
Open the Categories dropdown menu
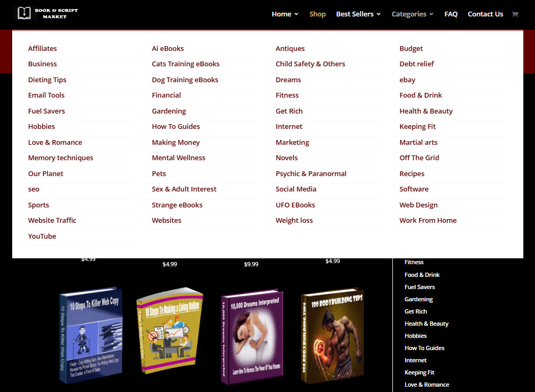413,14
